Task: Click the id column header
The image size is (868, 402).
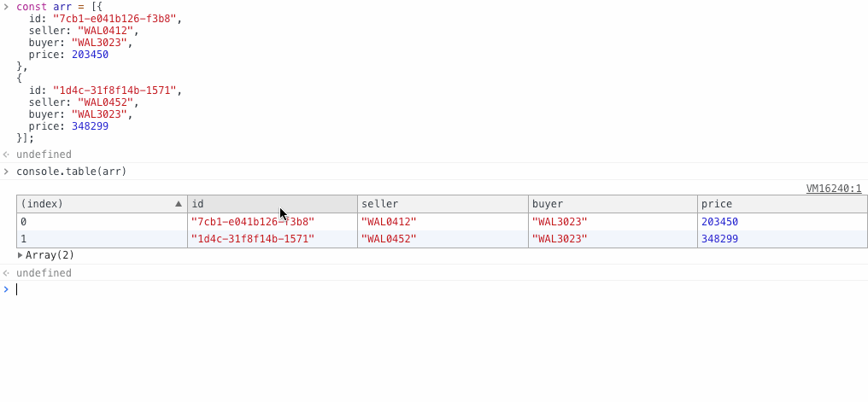Action: (x=273, y=204)
